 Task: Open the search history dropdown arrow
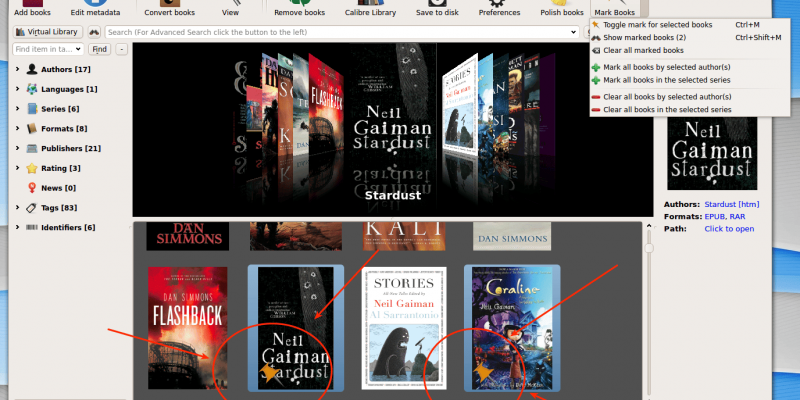coord(574,32)
